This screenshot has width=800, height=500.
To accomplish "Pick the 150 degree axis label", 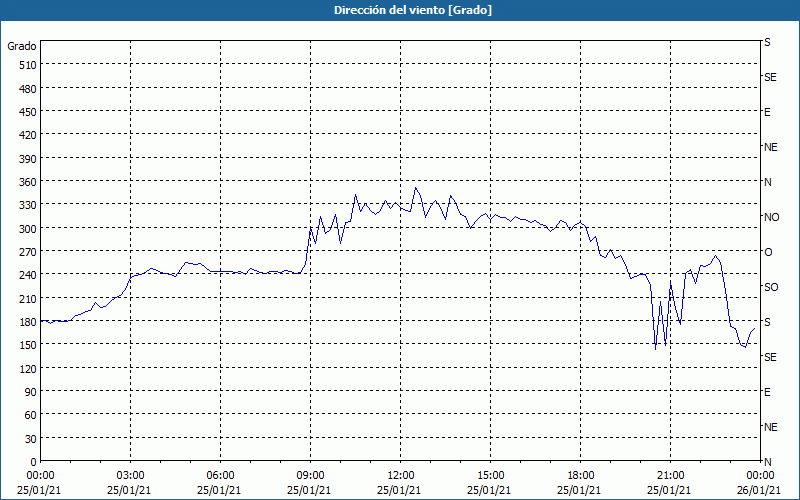I will (28, 345).
